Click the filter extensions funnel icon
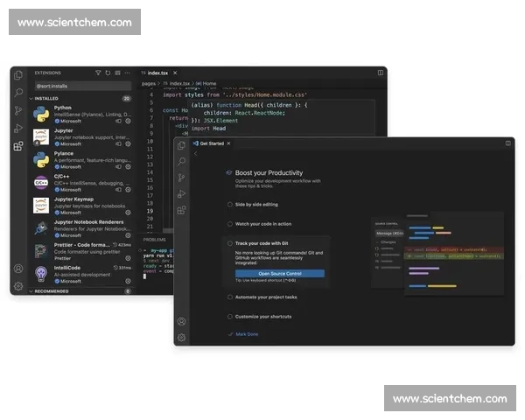 click(98, 73)
